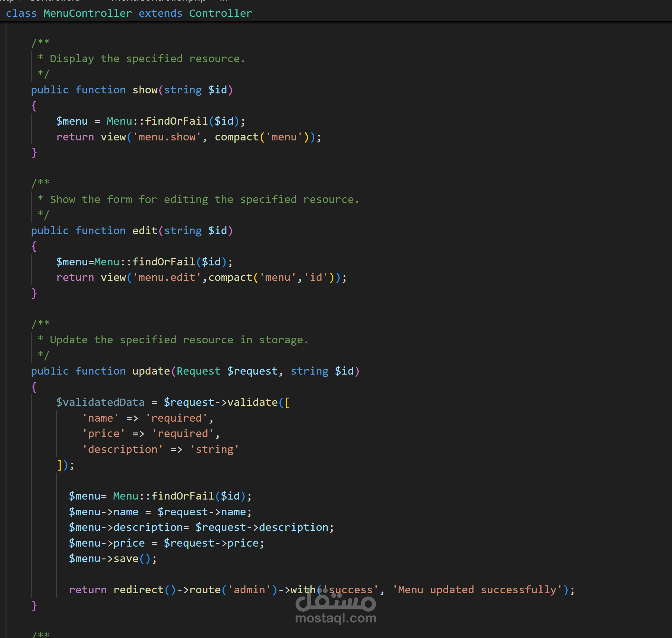The height and width of the screenshot is (638, 672).
Task: Click the comment 'Display the specified resource.'
Action: coord(147,59)
